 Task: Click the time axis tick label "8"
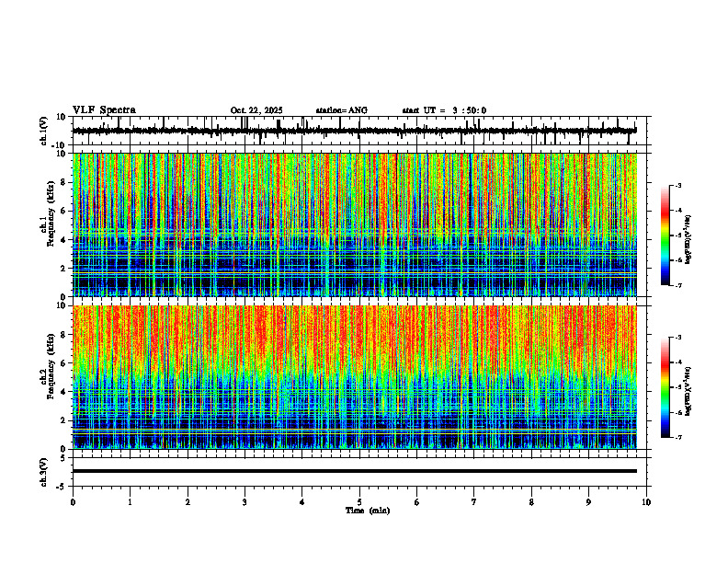point(531,502)
